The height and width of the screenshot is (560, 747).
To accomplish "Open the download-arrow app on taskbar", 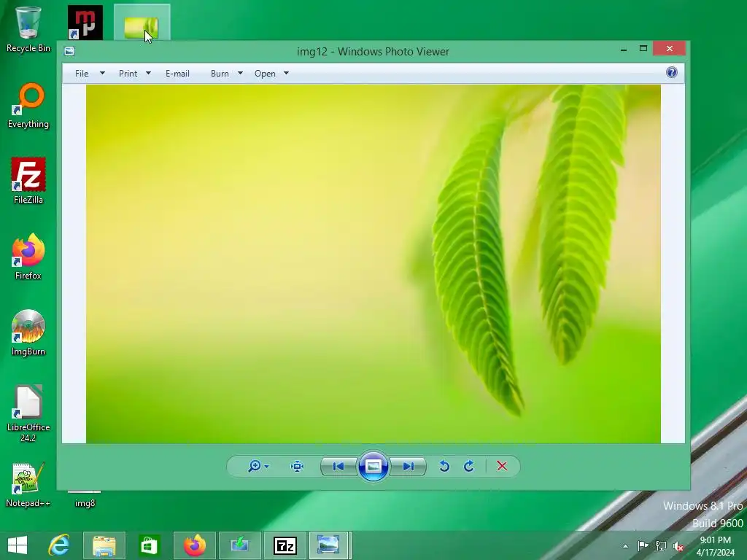I will pos(239,545).
